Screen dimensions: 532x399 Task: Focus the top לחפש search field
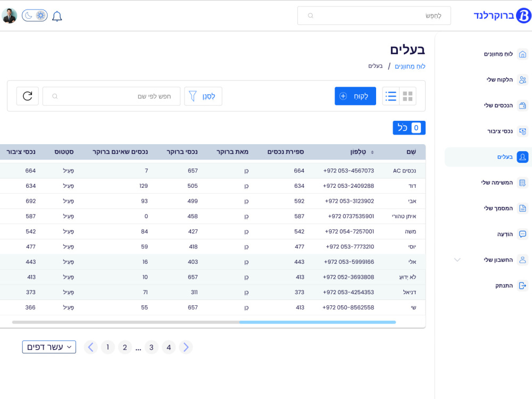(x=374, y=15)
